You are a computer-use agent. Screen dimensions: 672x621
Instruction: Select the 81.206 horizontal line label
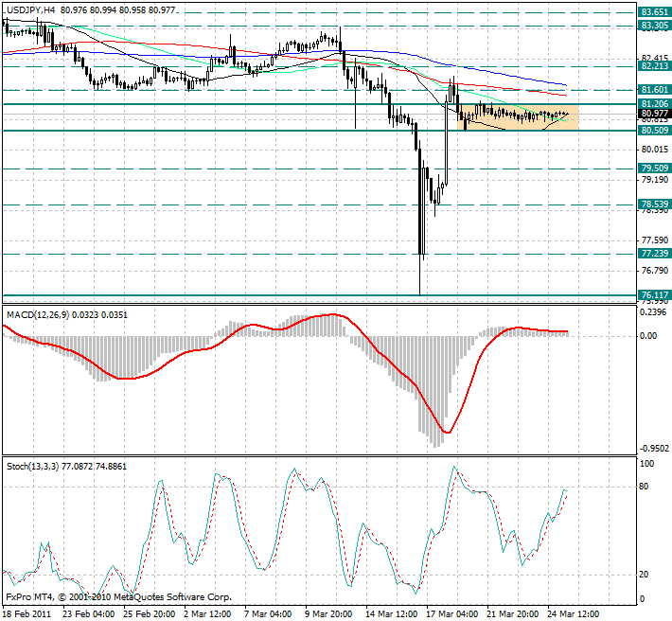pyautogui.click(x=654, y=104)
